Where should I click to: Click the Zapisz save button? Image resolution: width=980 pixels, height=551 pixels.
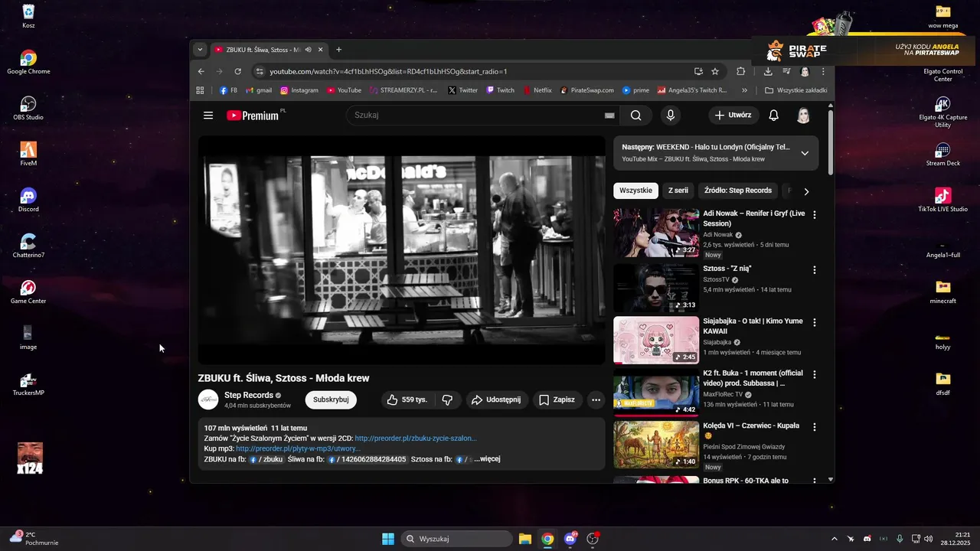tap(557, 399)
